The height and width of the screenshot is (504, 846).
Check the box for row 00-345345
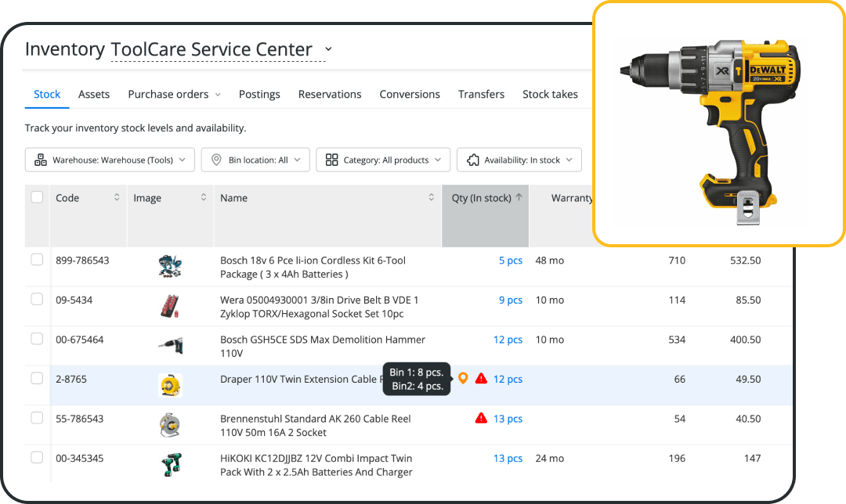coord(37,458)
